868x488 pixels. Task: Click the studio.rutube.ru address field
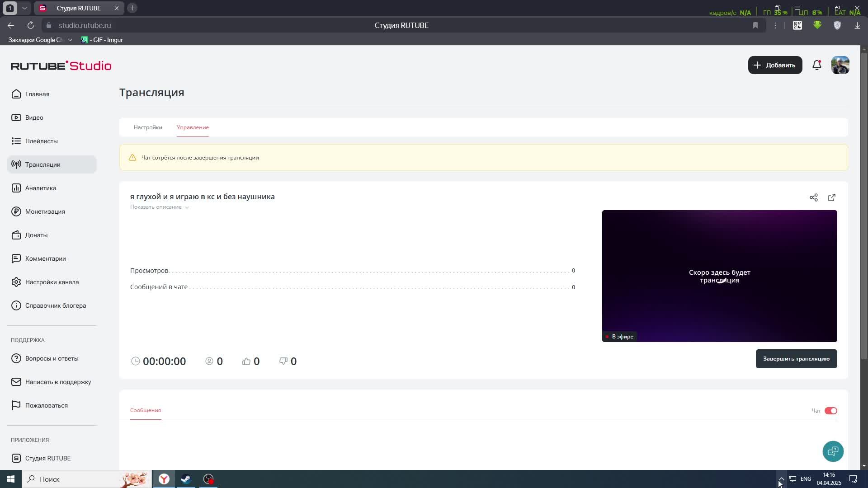85,25
